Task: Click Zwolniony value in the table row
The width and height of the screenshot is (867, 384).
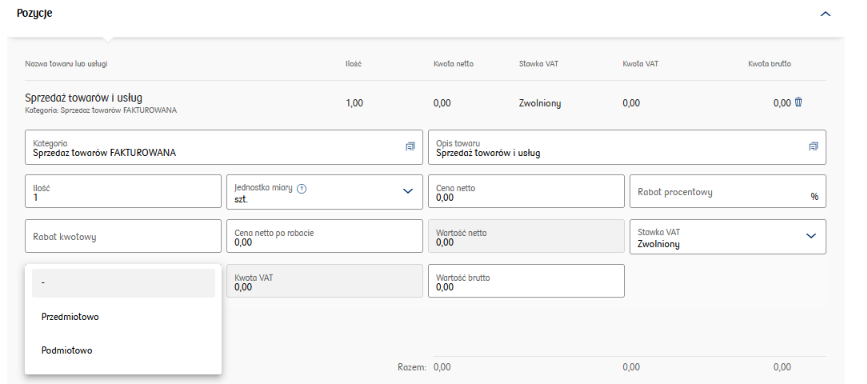Action: click(540, 103)
